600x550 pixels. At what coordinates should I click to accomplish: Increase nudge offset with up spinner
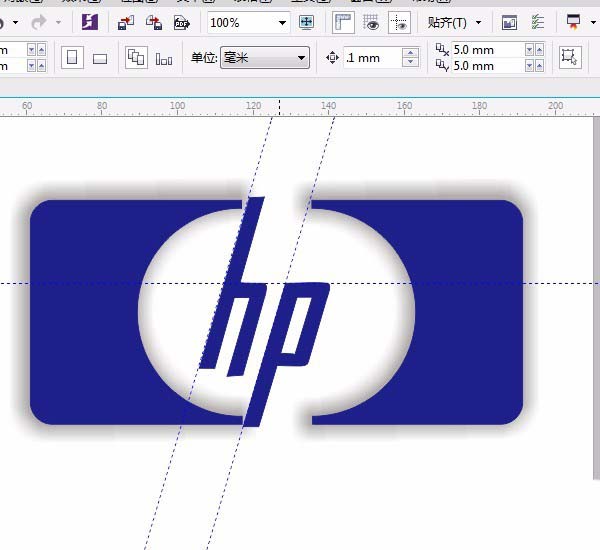pos(411,53)
